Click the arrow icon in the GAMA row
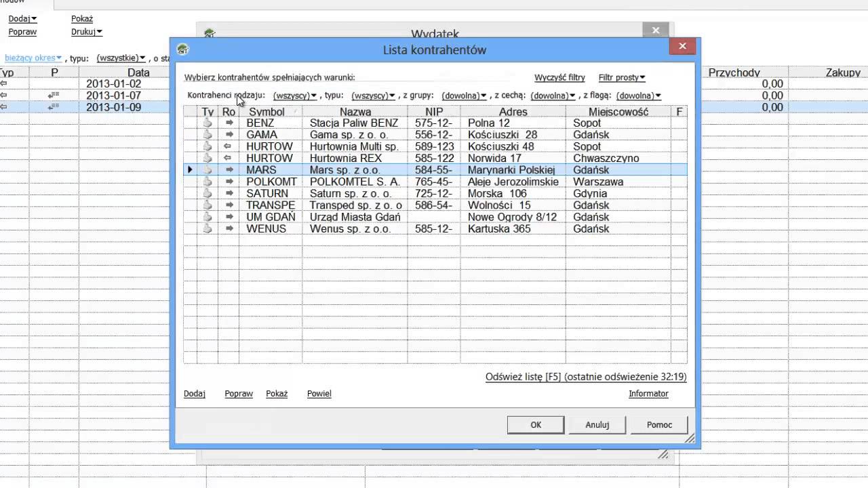868x488 pixels. pos(229,135)
